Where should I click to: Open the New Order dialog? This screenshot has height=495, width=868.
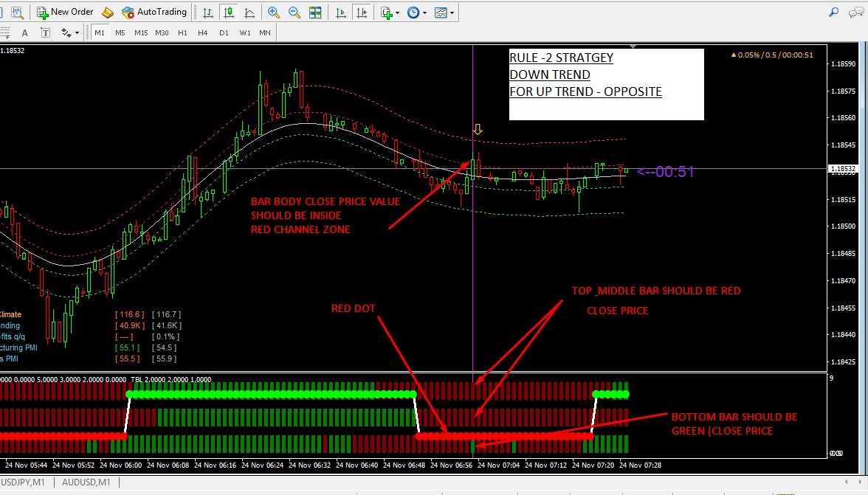tap(65, 12)
